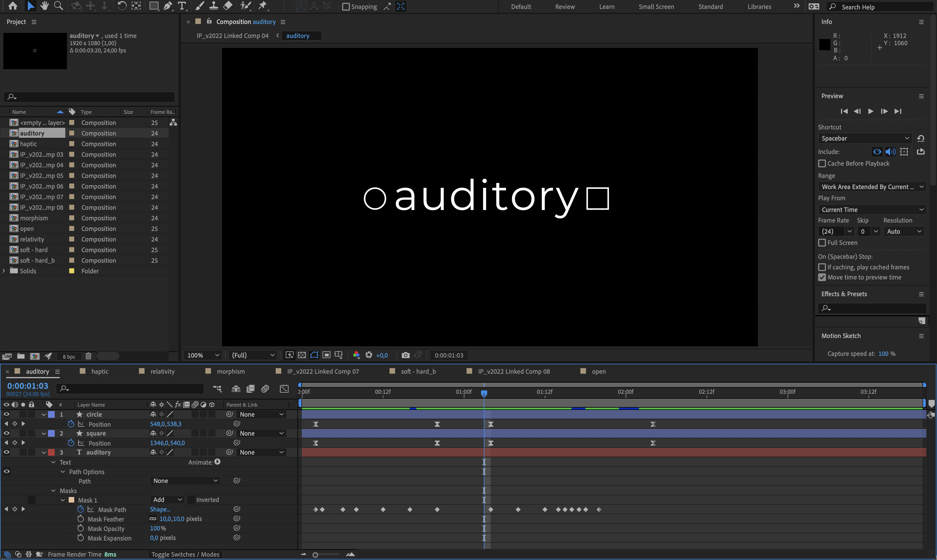Switch to the Learn workspace
937x560 pixels.
[606, 7]
